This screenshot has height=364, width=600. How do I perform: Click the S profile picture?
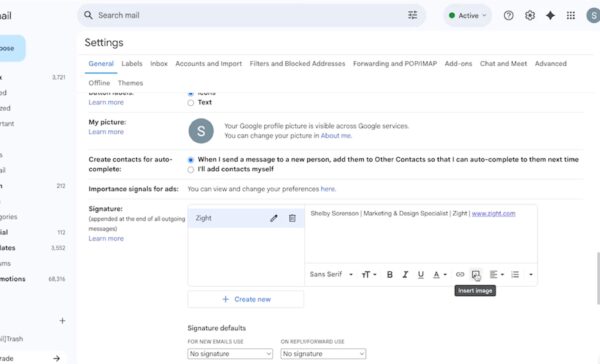pos(201,131)
